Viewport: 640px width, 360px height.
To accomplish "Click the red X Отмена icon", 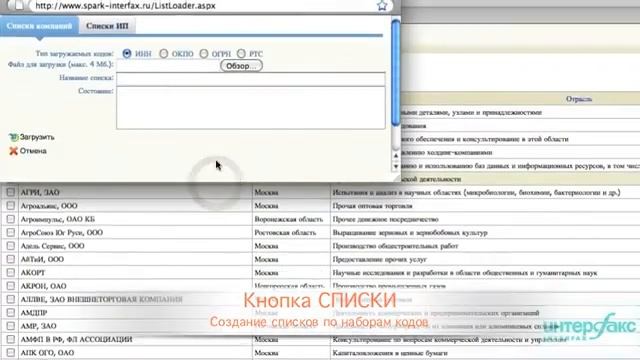I will click(13, 151).
